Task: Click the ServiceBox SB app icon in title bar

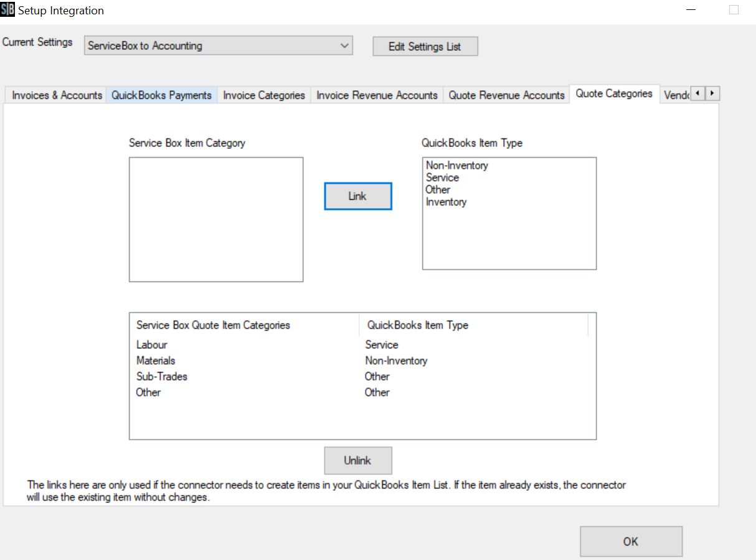Action: pos(8,10)
